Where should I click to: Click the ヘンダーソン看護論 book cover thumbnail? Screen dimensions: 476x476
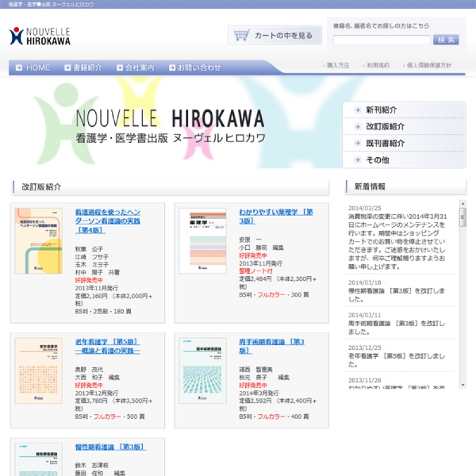point(39,241)
